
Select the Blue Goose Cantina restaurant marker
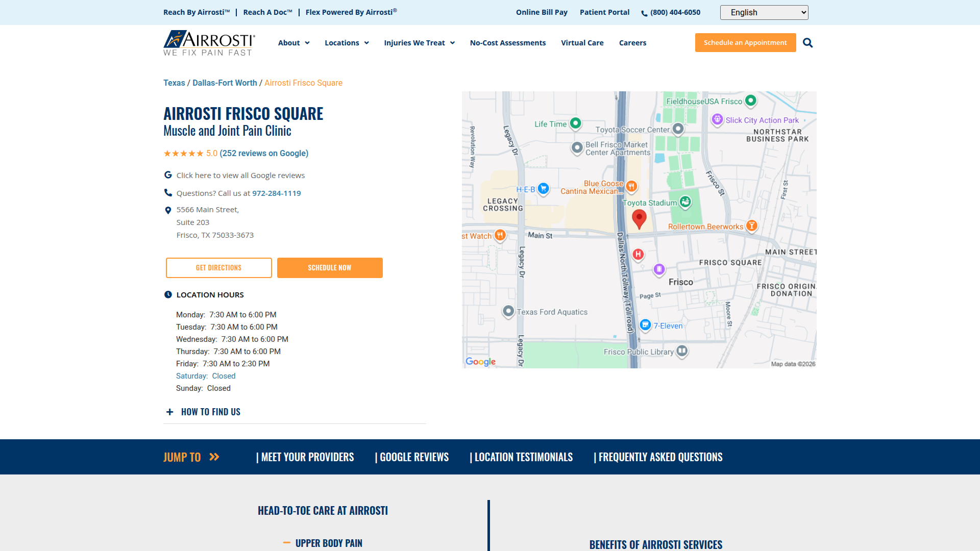coord(631,186)
